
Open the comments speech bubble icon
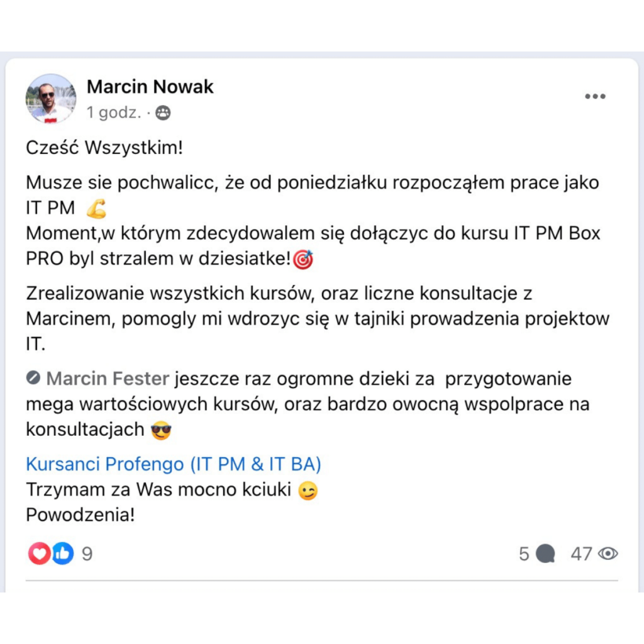(x=545, y=553)
